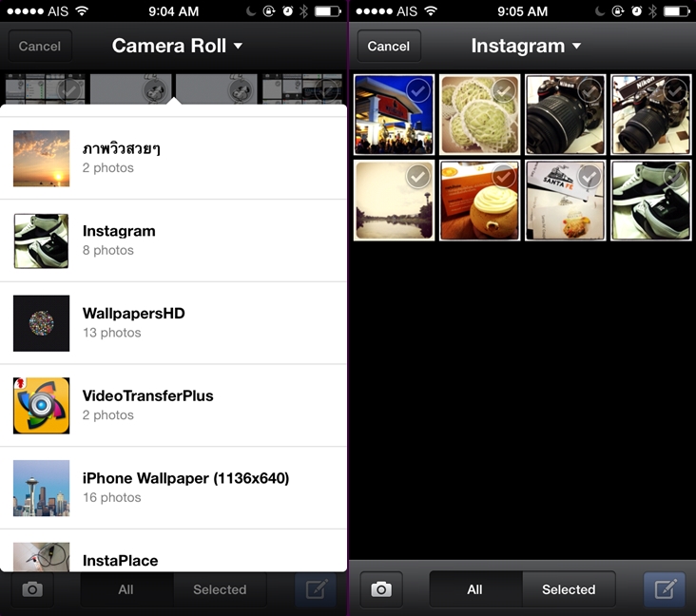Choose the Instagram album with 8 photos
This screenshot has width=696, height=616.
[x=173, y=241]
